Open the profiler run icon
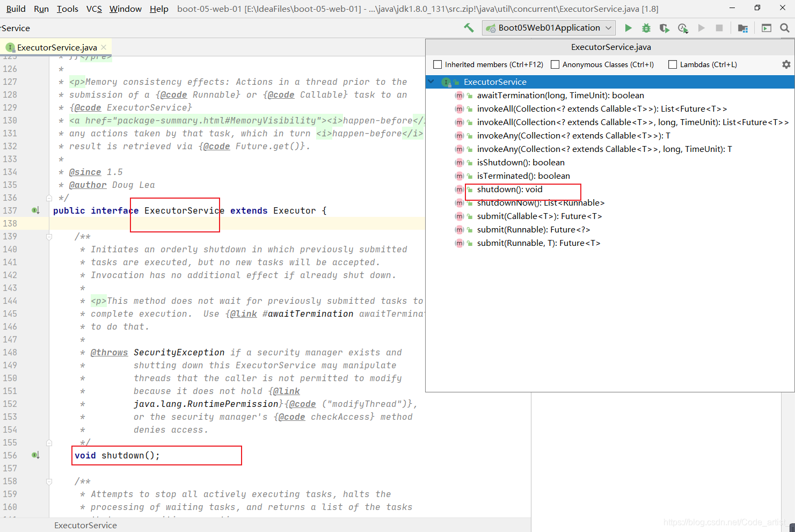Viewport: 795px width, 532px height. tap(683, 28)
